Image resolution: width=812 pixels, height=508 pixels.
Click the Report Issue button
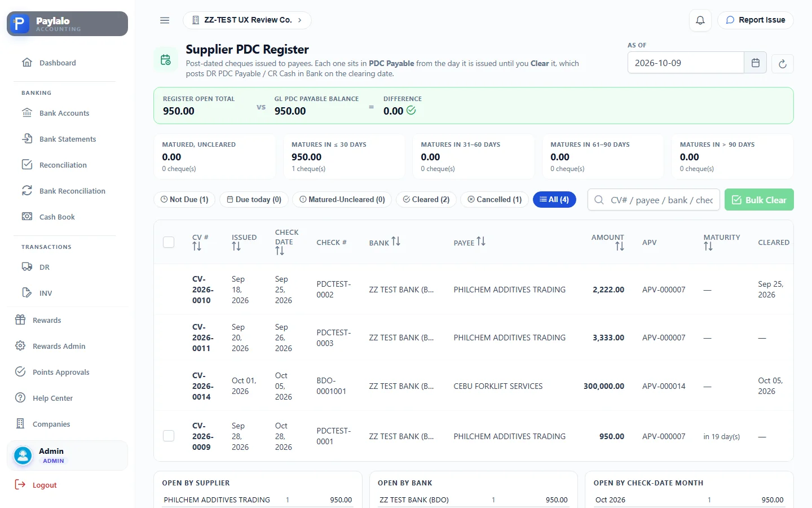[x=756, y=20]
